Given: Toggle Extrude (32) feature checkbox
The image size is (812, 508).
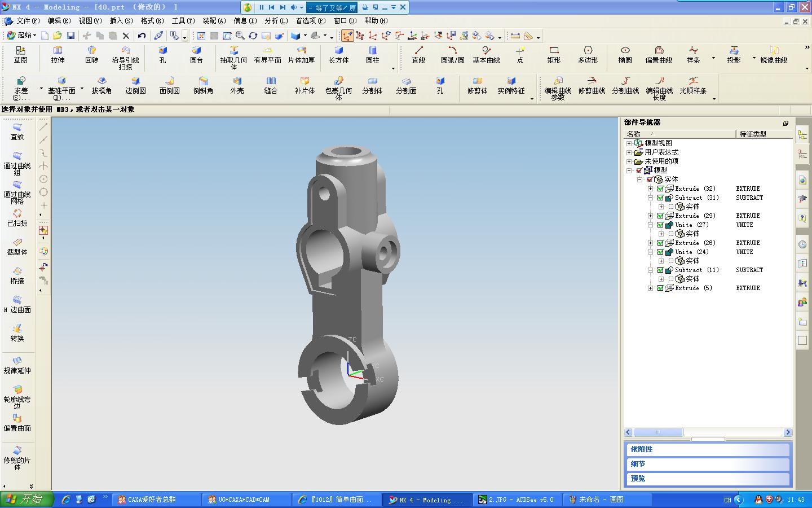Looking at the screenshot, I should click(x=660, y=189).
